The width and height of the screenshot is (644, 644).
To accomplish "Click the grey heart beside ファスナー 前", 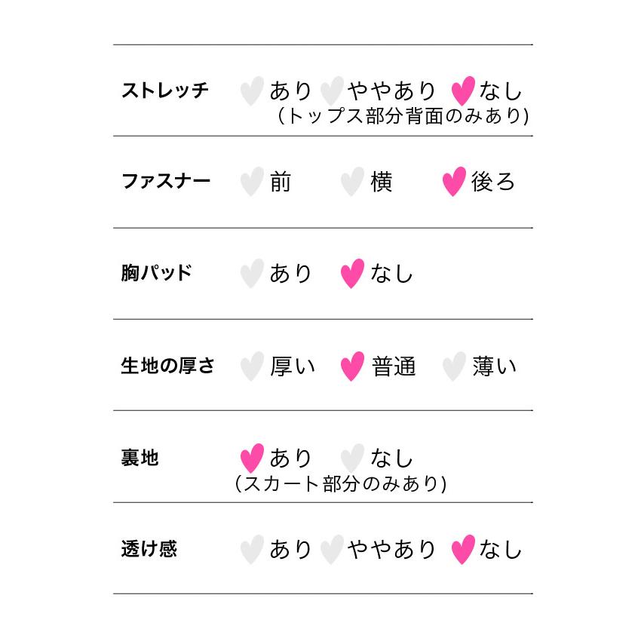I will [x=251, y=182].
